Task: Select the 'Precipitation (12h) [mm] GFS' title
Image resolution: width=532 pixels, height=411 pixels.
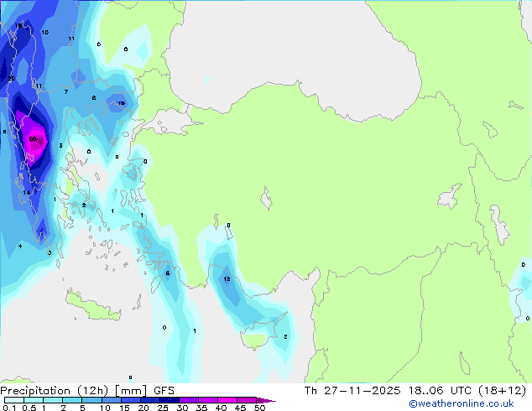Action: point(87,390)
